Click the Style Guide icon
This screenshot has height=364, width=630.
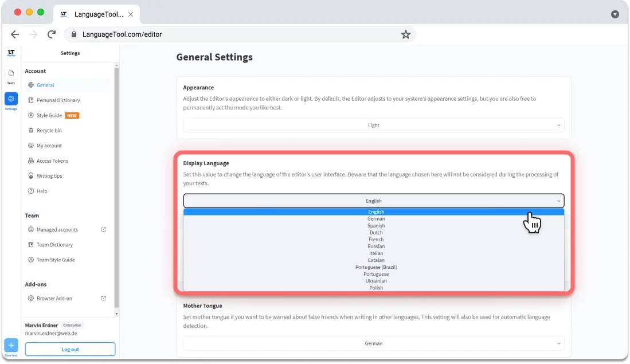[x=32, y=115]
